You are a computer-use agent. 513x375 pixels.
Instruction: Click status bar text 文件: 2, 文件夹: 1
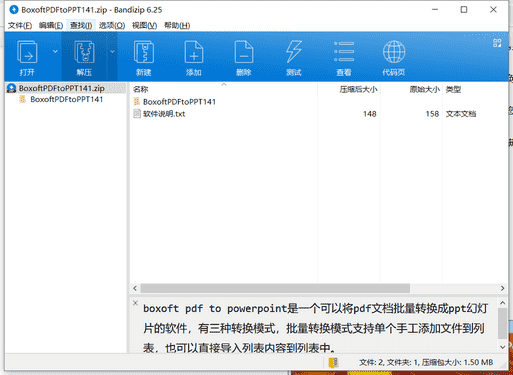[x=389, y=362]
